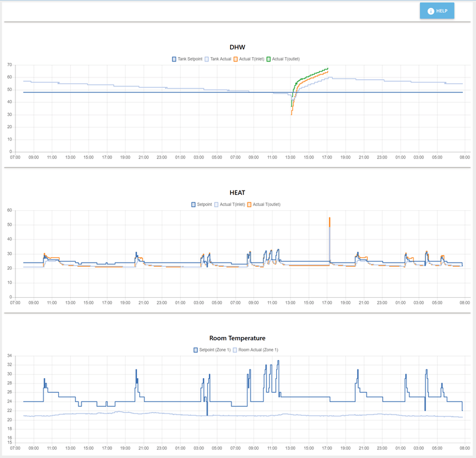Screen dimensions: 476x458
Task: Hide Room Actual (Zone 1) series
Action: tap(255, 350)
